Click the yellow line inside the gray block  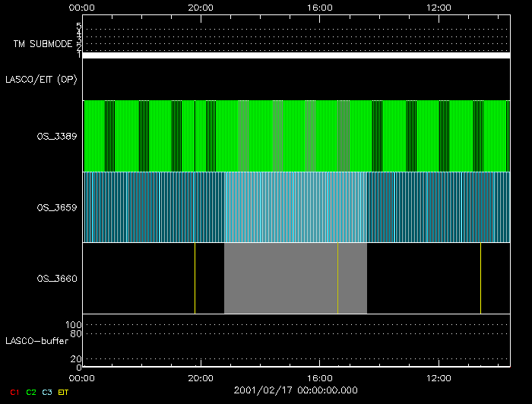(x=337, y=279)
